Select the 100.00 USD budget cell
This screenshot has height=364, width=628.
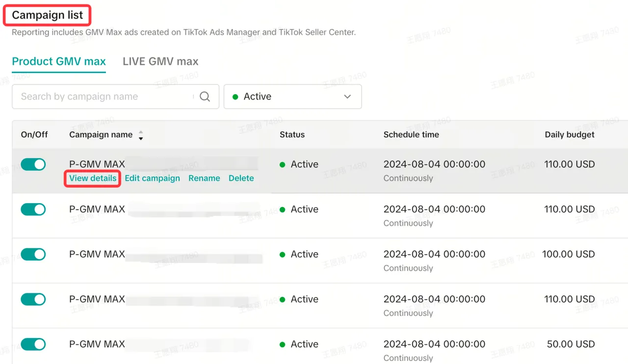coord(568,254)
